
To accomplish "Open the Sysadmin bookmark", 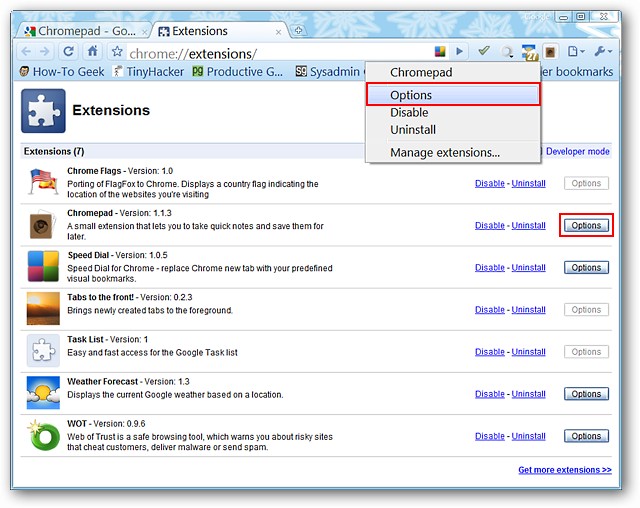I will pos(329,72).
